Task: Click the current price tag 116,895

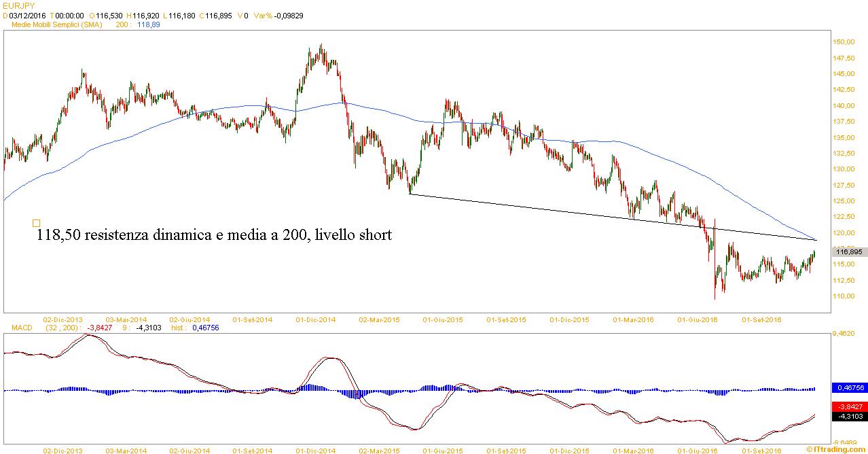Action: (848, 252)
